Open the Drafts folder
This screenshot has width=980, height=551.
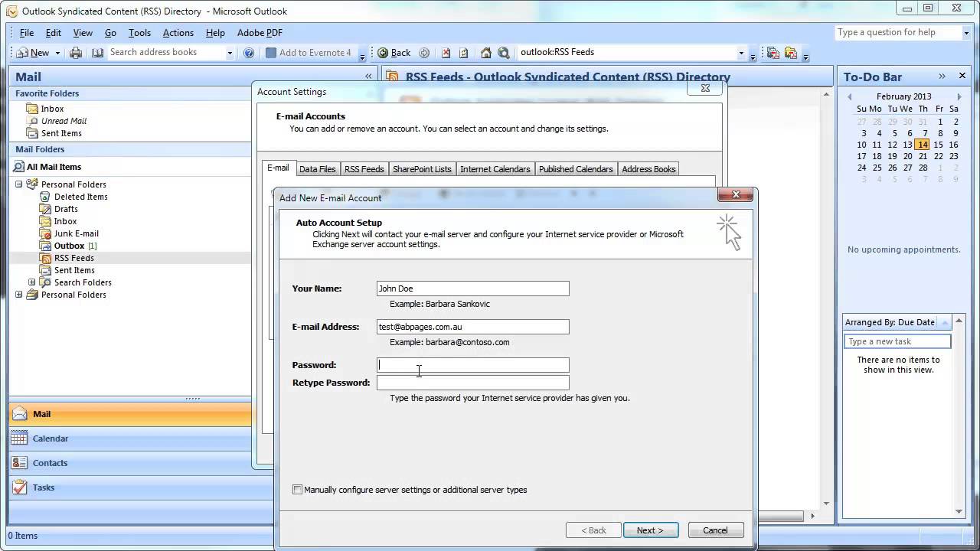coord(66,209)
